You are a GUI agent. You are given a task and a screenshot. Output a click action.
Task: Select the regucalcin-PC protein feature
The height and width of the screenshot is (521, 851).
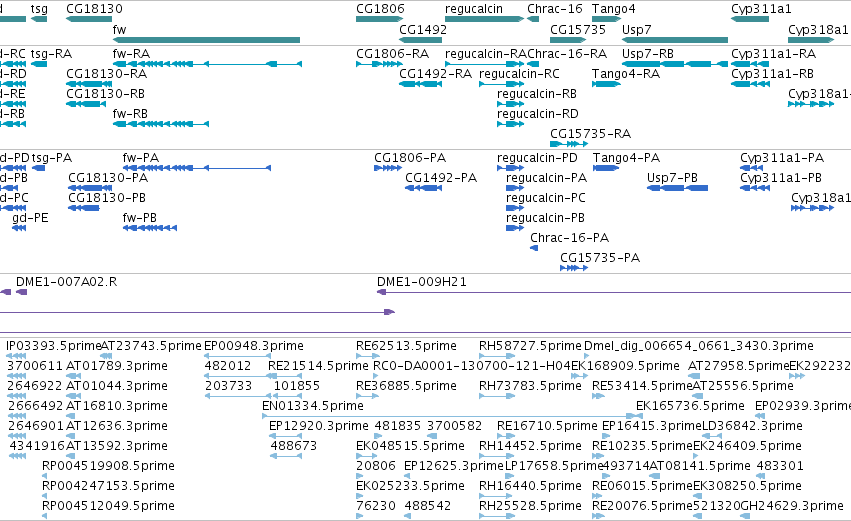(x=515, y=208)
